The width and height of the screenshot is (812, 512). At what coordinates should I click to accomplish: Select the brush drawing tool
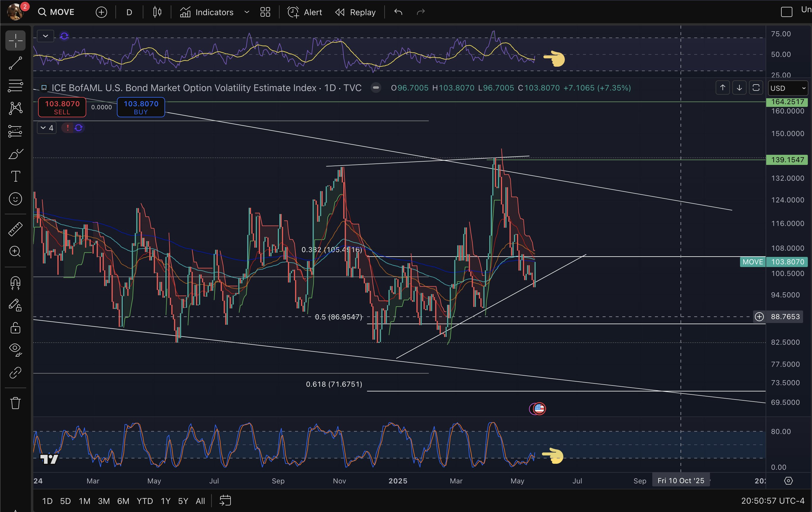pos(15,154)
